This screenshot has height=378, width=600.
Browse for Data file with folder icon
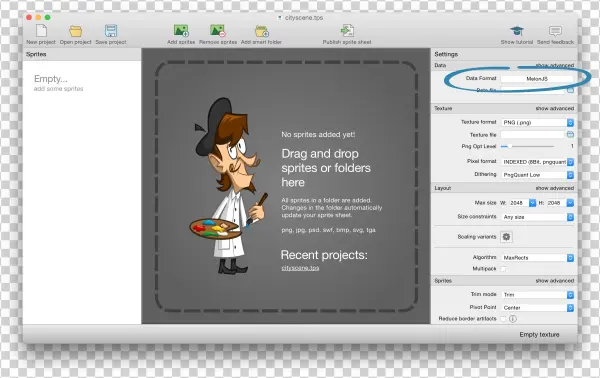tap(570, 90)
